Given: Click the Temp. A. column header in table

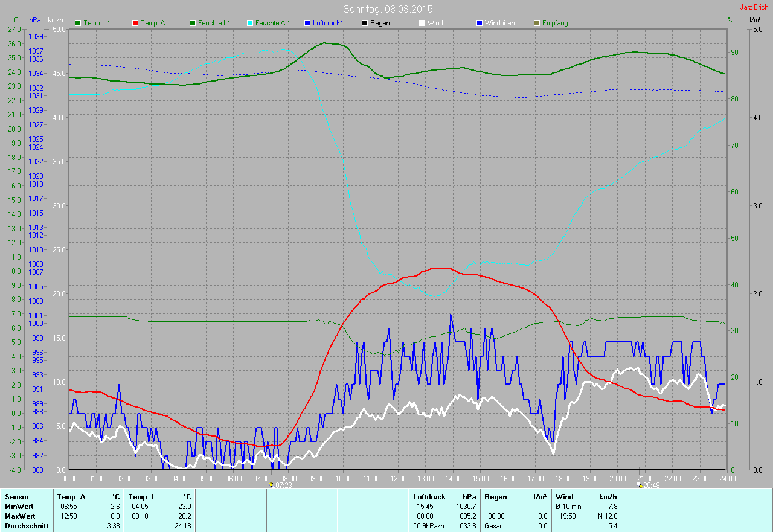Looking at the screenshot, I should pyautogui.click(x=72, y=496).
